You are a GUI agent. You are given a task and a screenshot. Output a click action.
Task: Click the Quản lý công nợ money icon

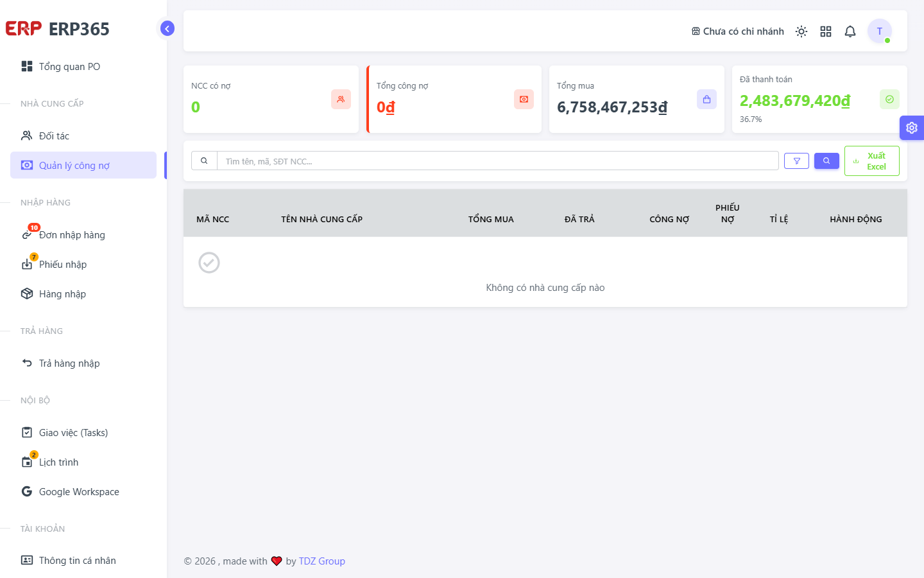pyautogui.click(x=27, y=165)
